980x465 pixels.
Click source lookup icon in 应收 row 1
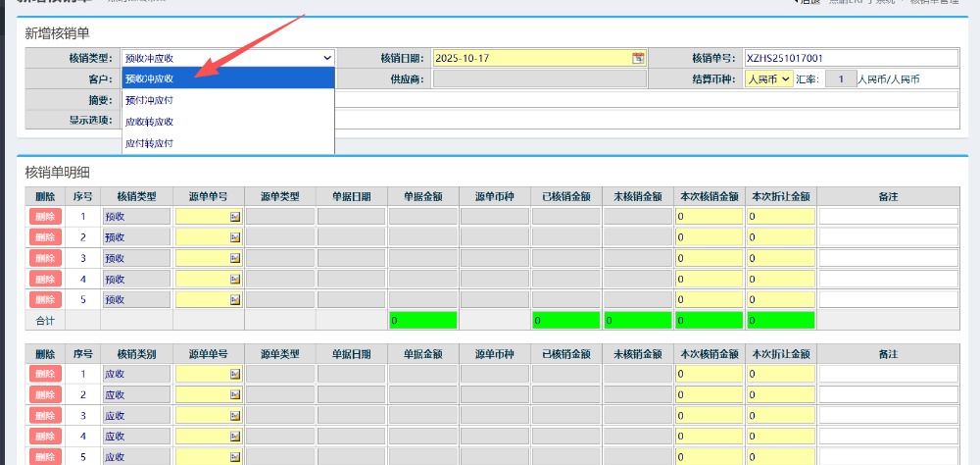click(x=235, y=374)
